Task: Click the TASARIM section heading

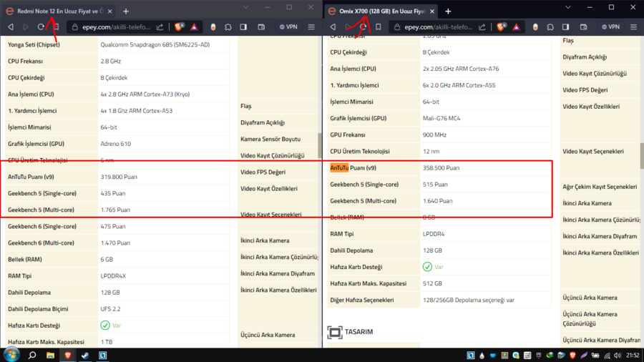Action: coord(358,332)
